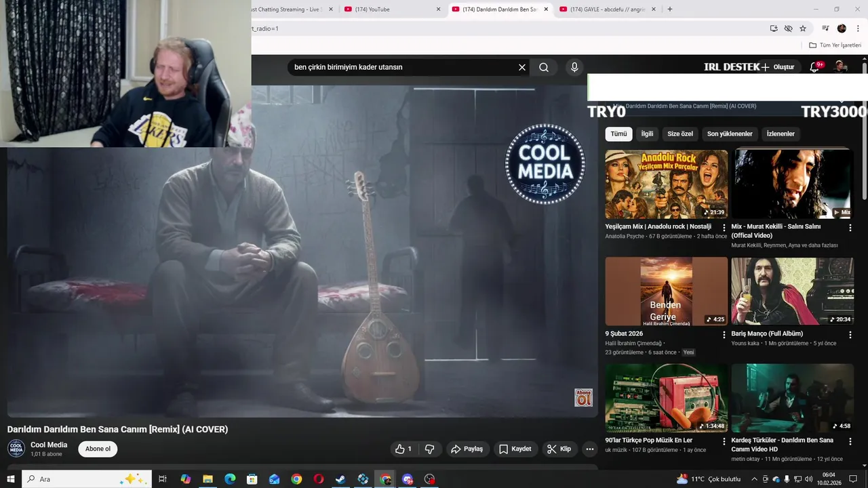Viewport: 868px width, 488px height.
Task: Open options for Barış Manço (Full Albüm)
Action: click(850, 335)
